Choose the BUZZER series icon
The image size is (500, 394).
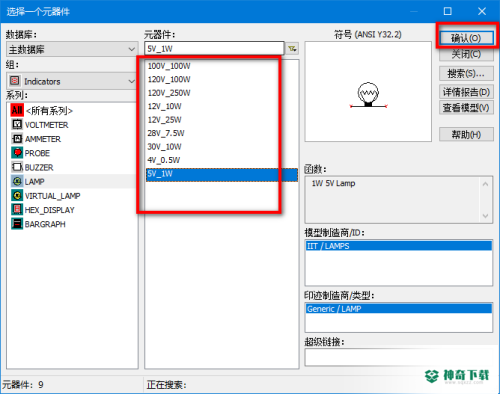pyautogui.click(x=17, y=167)
